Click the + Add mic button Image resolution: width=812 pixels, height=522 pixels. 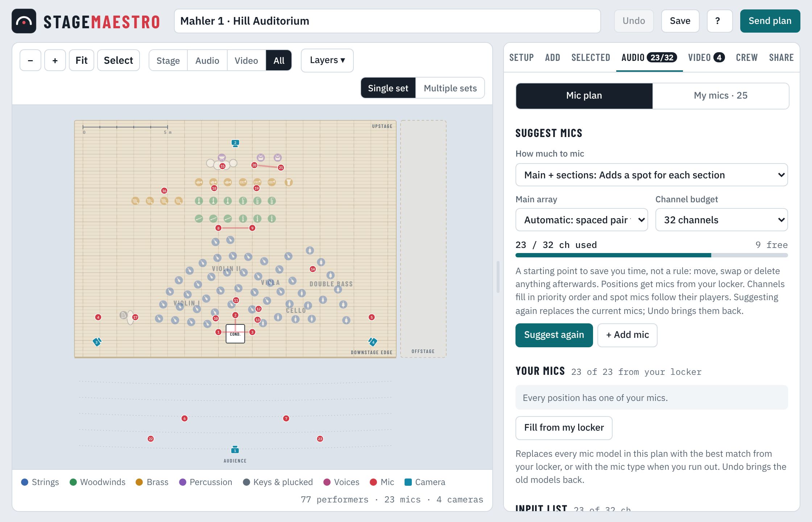coord(627,335)
